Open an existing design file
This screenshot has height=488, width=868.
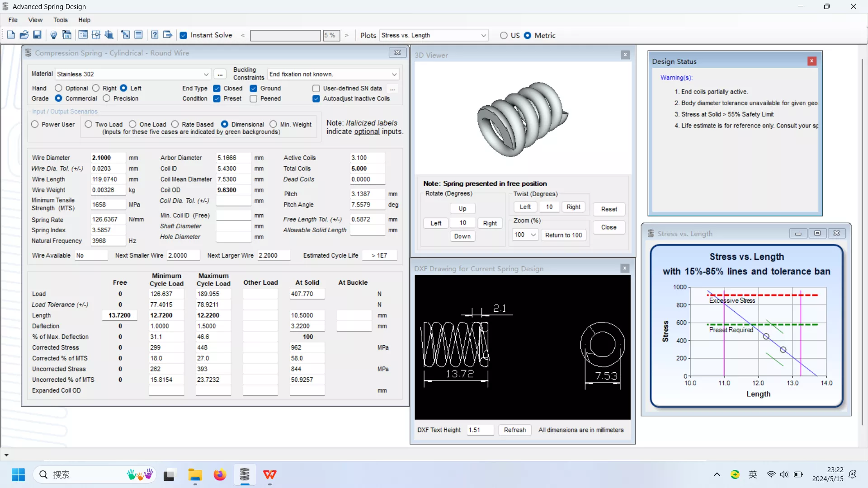pos(24,35)
